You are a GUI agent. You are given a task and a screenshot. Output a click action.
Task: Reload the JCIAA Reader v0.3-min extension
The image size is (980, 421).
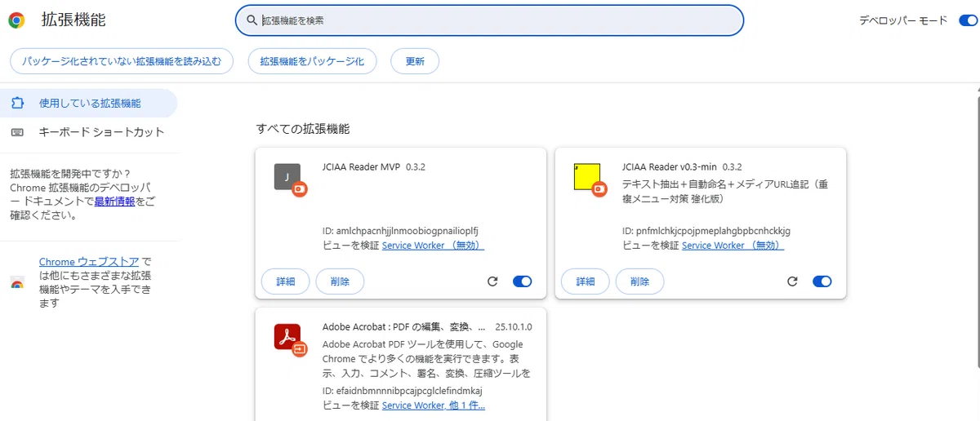[792, 281]
